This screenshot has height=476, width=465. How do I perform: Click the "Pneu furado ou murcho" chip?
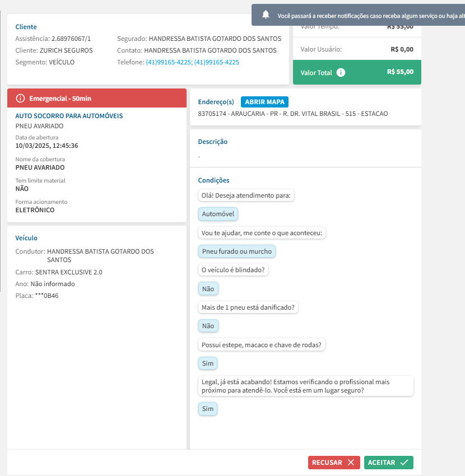point(236,251)
